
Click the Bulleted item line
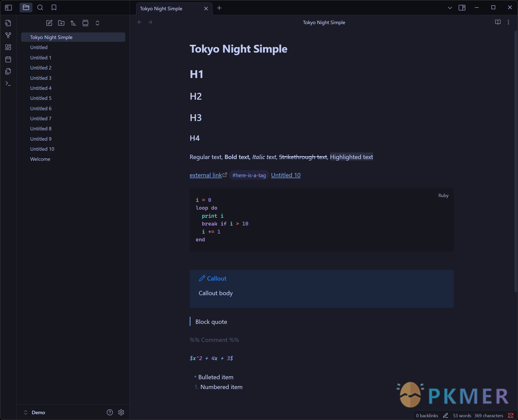point(216,377)
